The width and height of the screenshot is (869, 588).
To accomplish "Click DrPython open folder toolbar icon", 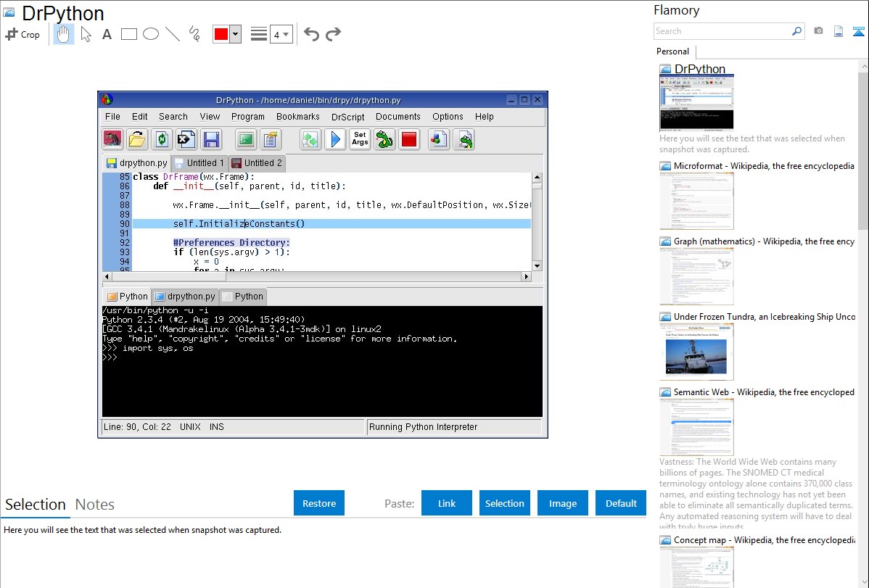I will 137,139.
